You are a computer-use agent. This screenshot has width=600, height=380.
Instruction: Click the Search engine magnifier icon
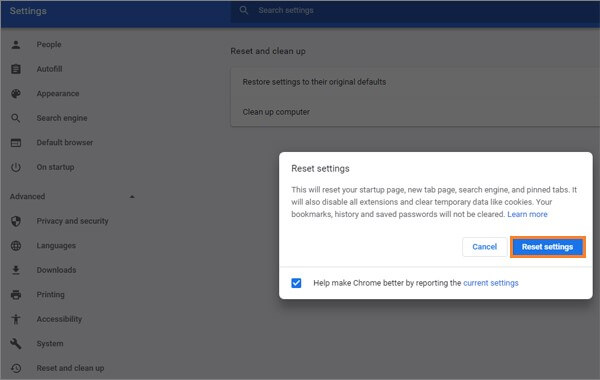pyautogui.click(x=16, y=118)
